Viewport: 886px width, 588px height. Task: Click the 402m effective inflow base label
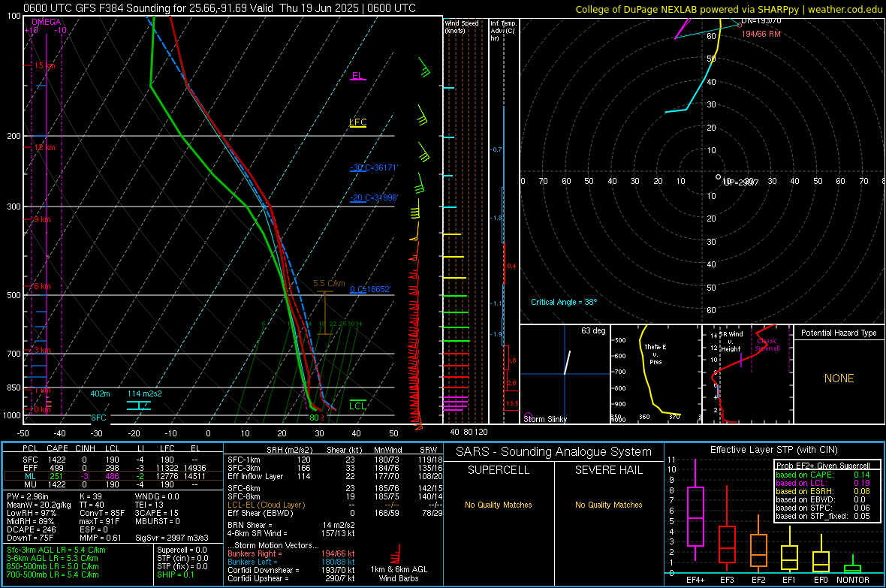click(100, 394)
